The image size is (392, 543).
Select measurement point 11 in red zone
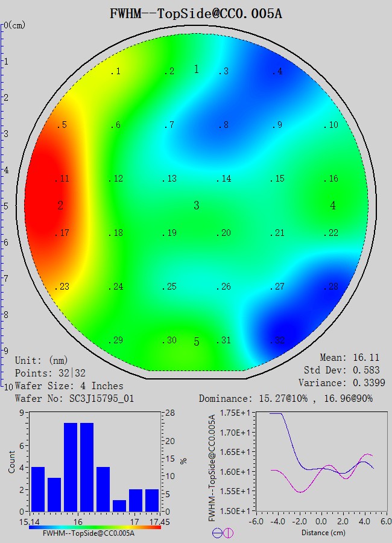(x=62, y=179)
